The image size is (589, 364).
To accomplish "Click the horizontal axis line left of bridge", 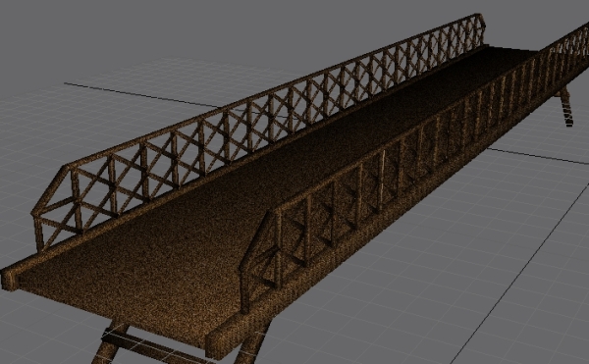I will [x=140, y=95].
